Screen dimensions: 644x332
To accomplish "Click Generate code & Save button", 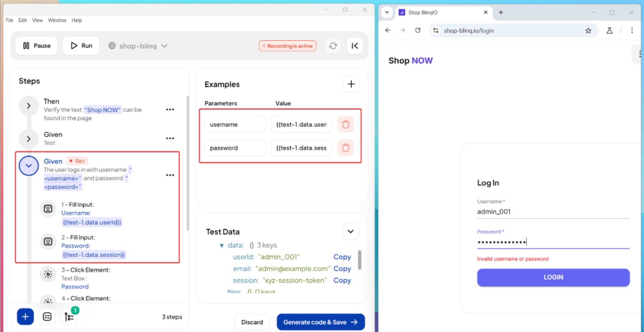I will tap(321, 322).
